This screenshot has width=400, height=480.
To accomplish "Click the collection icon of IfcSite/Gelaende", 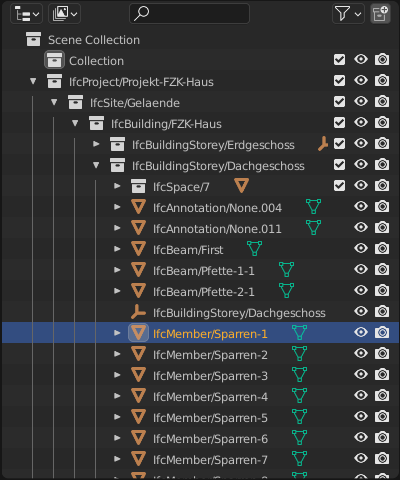I will click(75, 102).
